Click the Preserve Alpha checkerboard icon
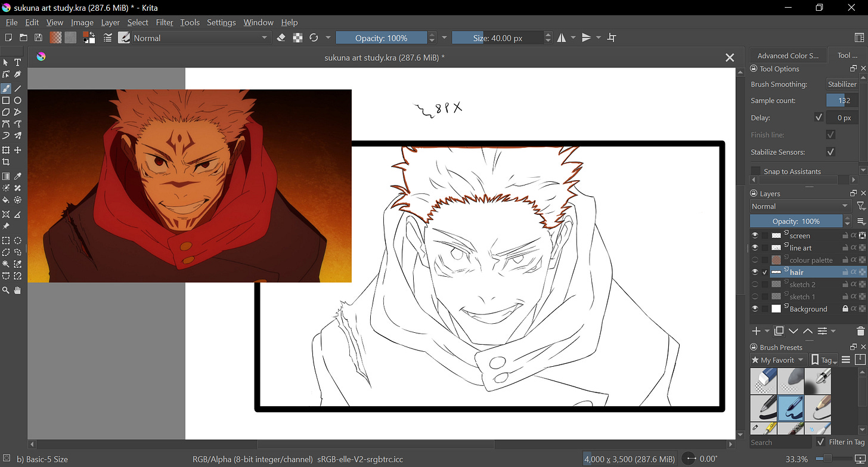The width and height of the screenshot is (868, 467). click(297, 38)
